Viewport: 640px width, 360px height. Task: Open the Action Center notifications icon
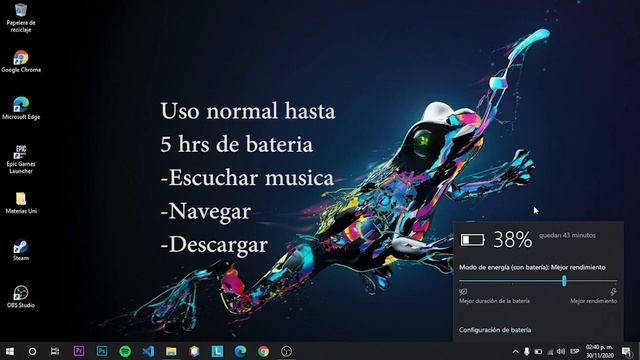pos(627,351)
